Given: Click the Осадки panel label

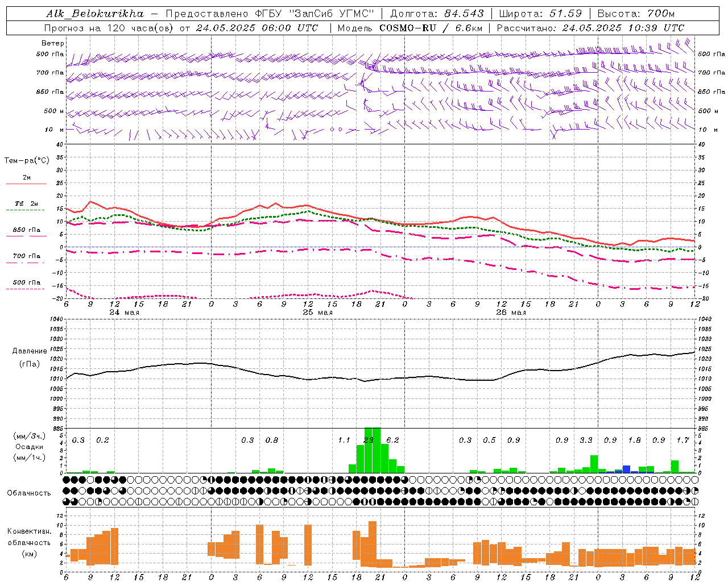Looking at the screenshot, I should [x=29, y=447].
